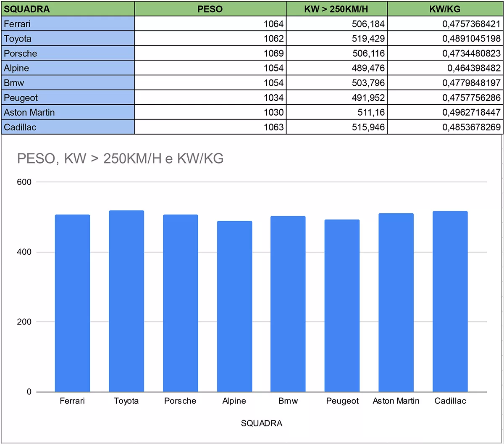Select the KW > 250KM/H header cell
Screen dimensions: 504x444
[x=336, y=9]
